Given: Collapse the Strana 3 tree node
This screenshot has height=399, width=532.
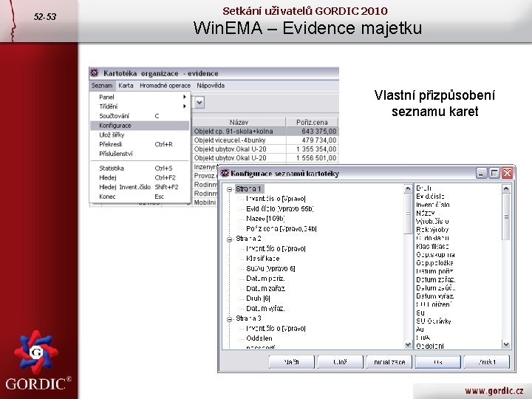Looking at the screenshot, I should click(230, 319).
